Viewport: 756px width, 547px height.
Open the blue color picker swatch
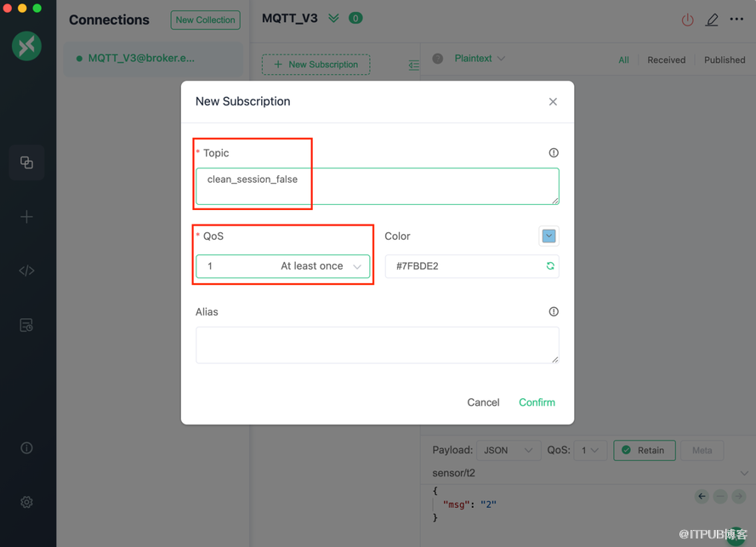(549, 236)
